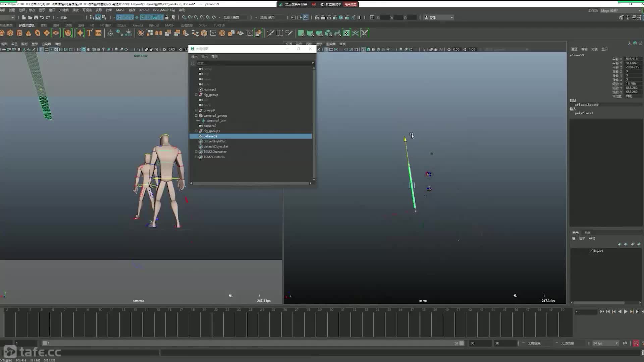The height and width of the screenshot is (362, 644).
Task: Open the MASH menu in the menu bar
Action: pyautogui.click(x=120, y=10)
